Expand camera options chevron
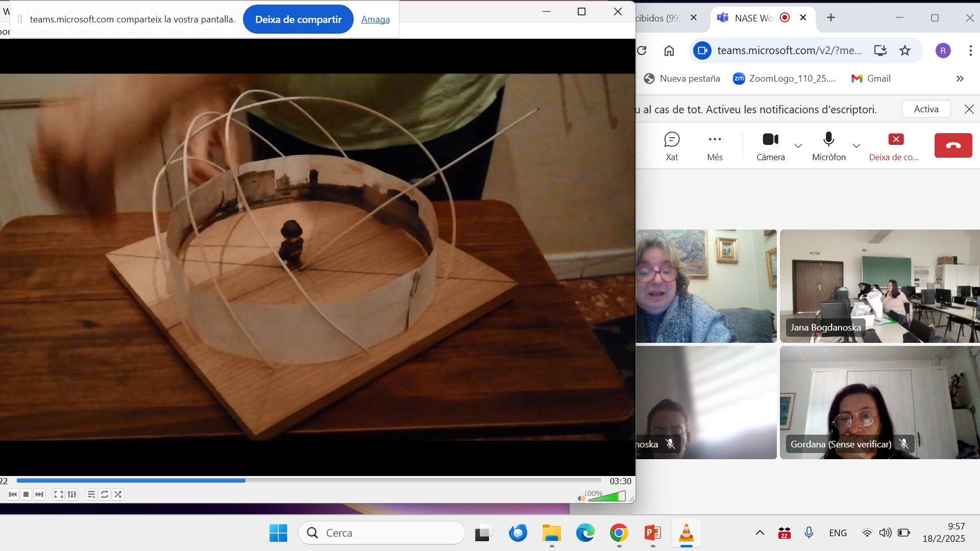This screenshot has width=980, height=551. coord(798,146)
